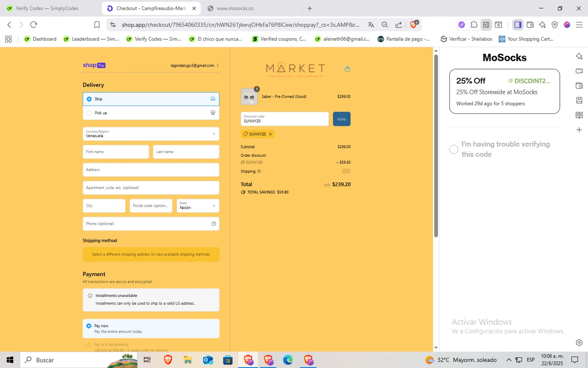This screenshot has width=588, height=368.
Task: Open the translate page icon
Action: [371, 25]
